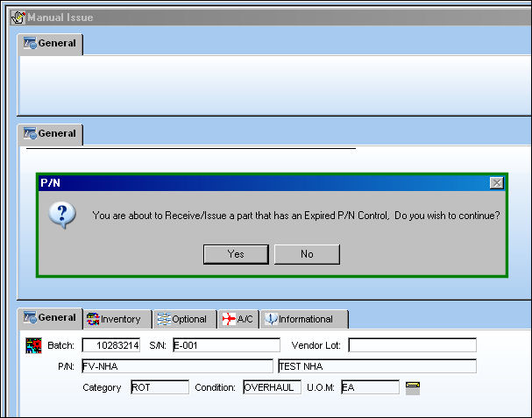Image resolution: width=532 pixels, height=418 pixels.
Task: Click the Condition field OVERHAUL
Action: point(272,387)
